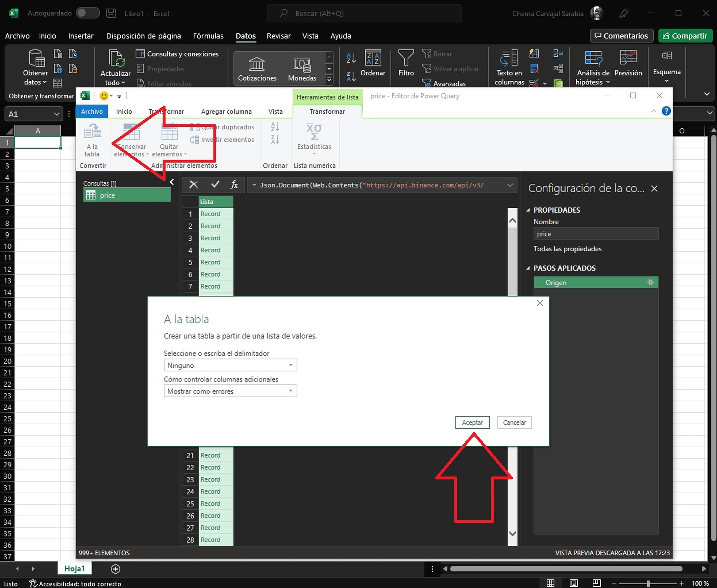Select Record in row 3
Image resolution: width=717 pixels, height=588 pixels.
[216, 238]
